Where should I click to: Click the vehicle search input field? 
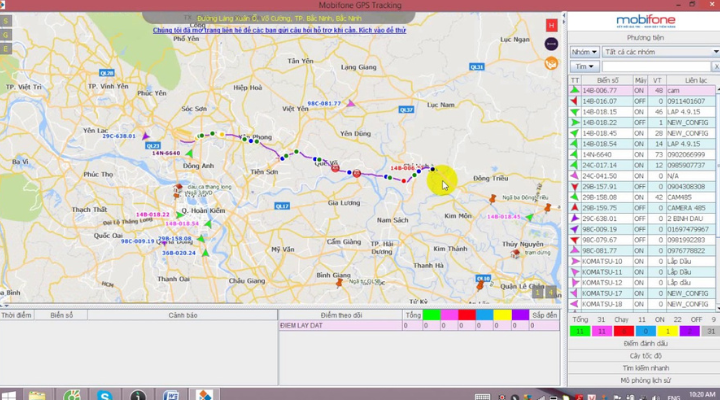tap(656, 67)
